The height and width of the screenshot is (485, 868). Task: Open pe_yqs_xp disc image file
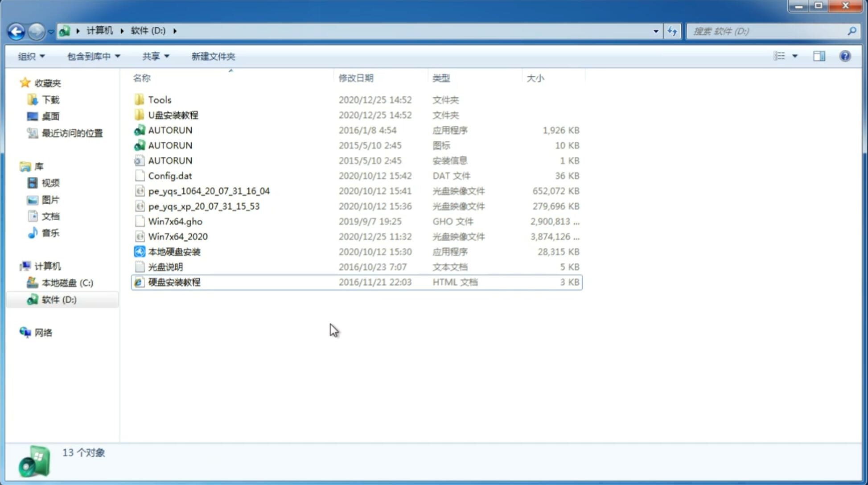pos(204,206)
